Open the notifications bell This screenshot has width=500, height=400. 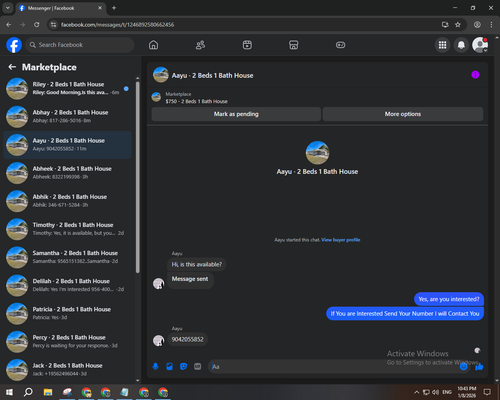coord(461,45)
